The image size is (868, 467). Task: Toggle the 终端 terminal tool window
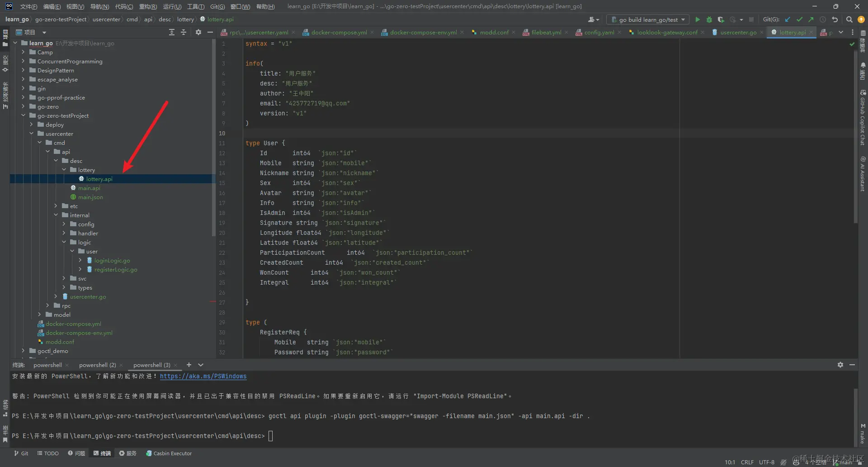click(102, 453)
